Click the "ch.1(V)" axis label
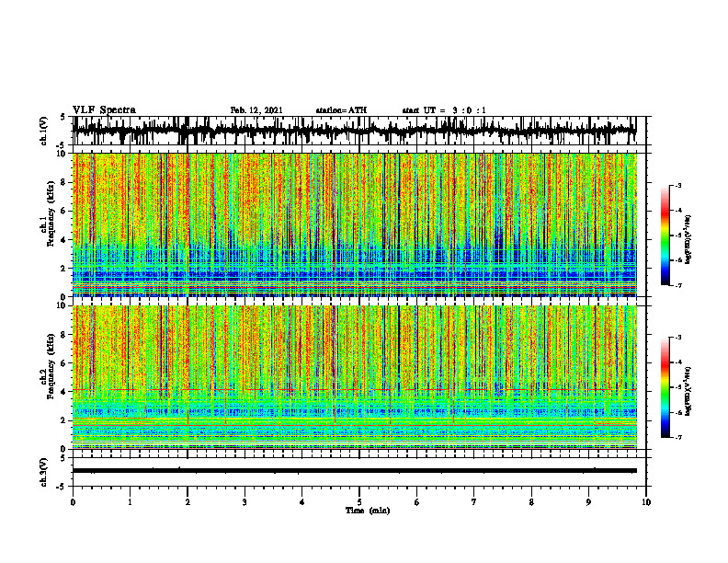The width and height of the screenshot is (728, 563). pyautogui.click(x=44, y=131)
